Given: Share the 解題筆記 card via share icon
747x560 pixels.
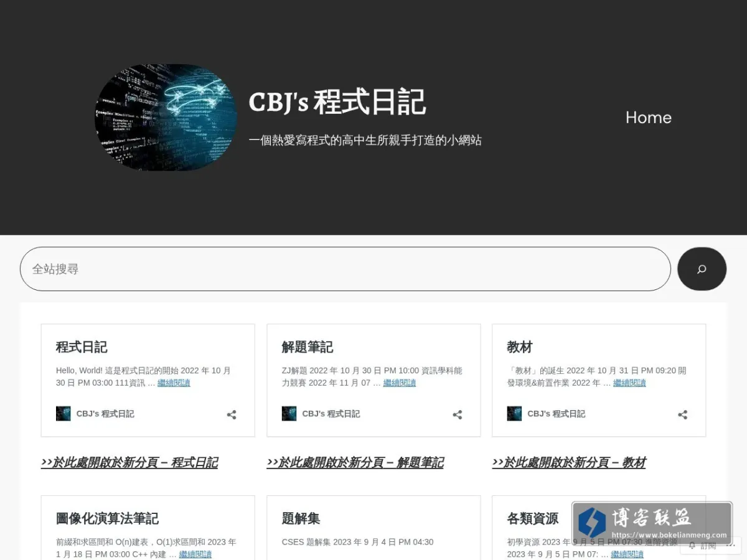Looking at the screenshot, I should (458, 414).
